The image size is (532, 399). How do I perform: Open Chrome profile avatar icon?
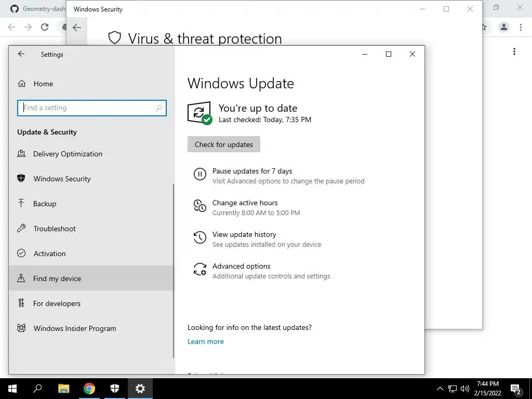(x=504, y=27)
